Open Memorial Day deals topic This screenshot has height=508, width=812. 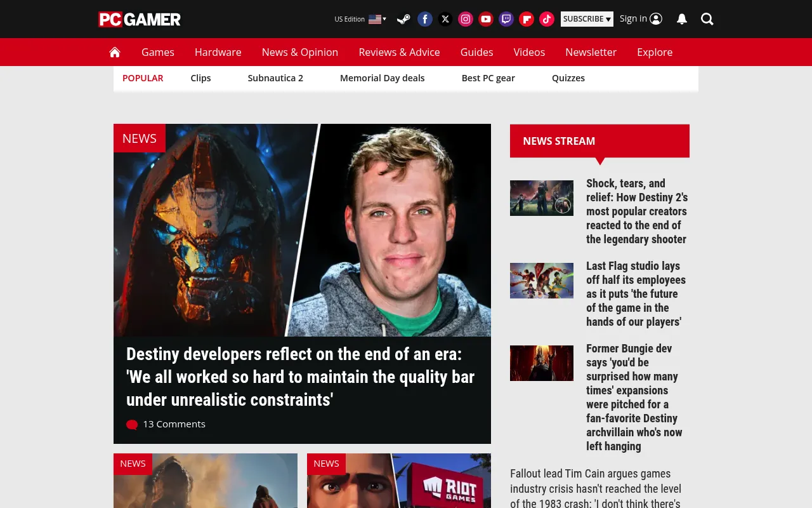point(383,78)
